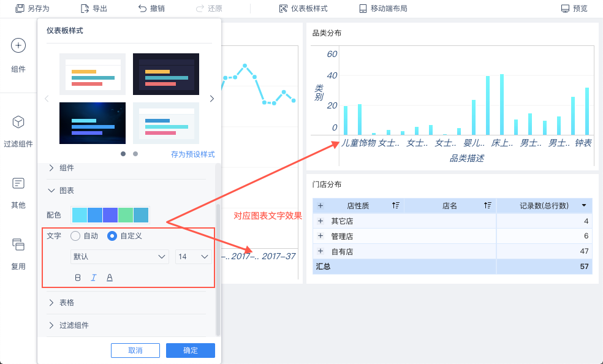This screenshot has height=364, width=603.
Task: Click the 儿童饰物 axis label
Action: pyautogui.click(x=358, y=143)
